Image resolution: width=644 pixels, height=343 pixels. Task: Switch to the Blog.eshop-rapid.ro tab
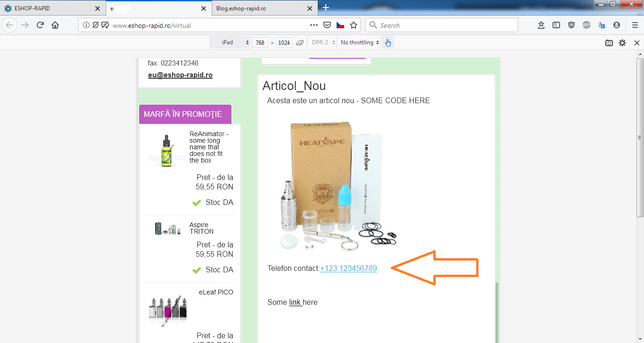coord(264,8)
